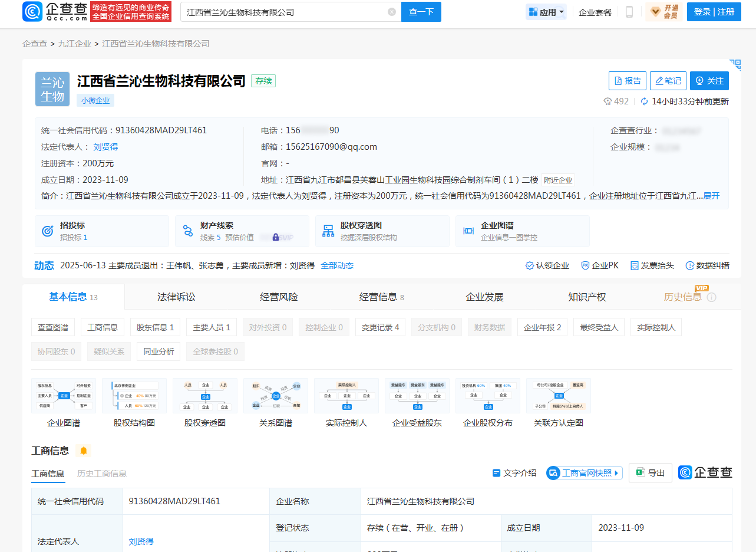Screen dimensions: 756x552
Task: Clear the search box with the X icon
Action: click(x=392, y=12)
